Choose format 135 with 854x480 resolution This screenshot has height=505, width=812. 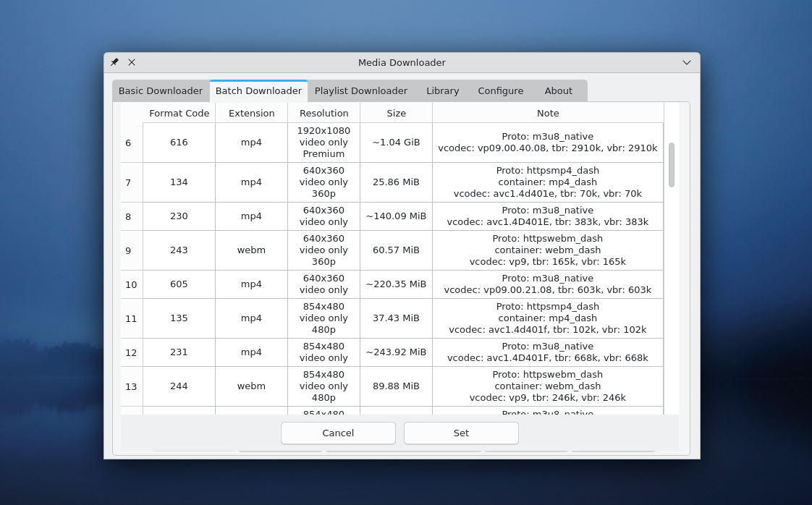click(x=323, y=318)
